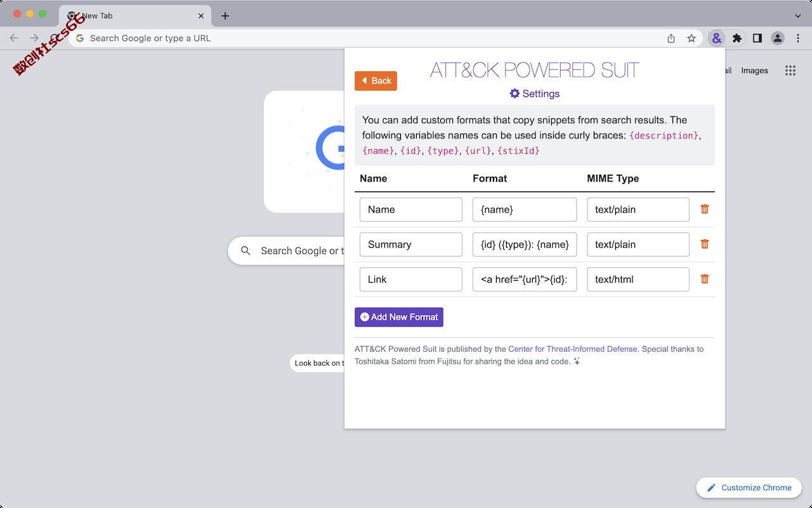The image size is (812, 508).
Task: Click the MIME Type column header
Action: pos(613,178)
